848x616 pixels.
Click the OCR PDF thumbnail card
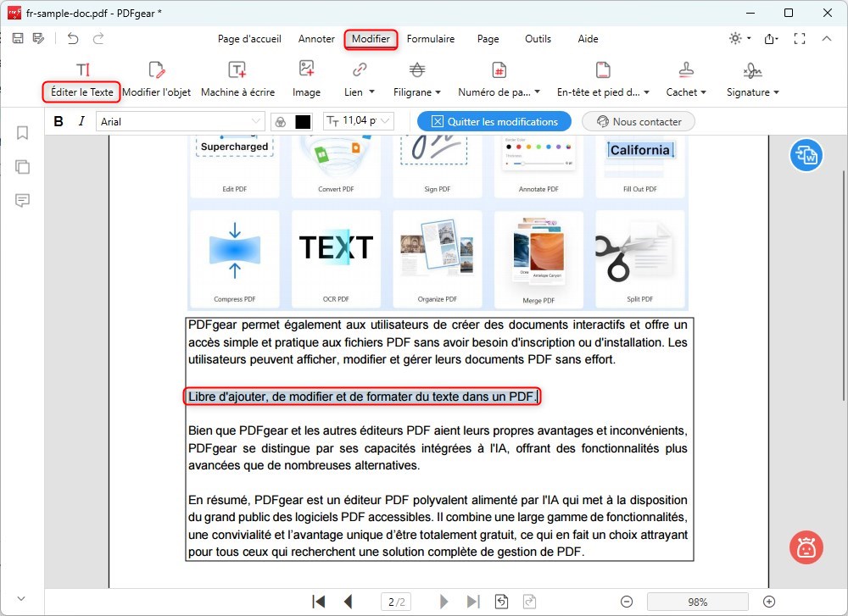coord(336,258)
